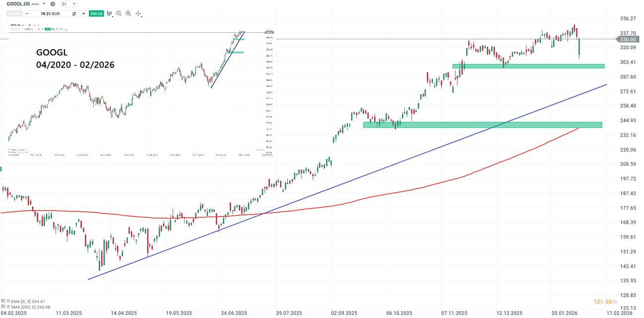This screenshot has width=644, height=318.
Task: Open EMA indicator settings icon
Action: (3, 301)
